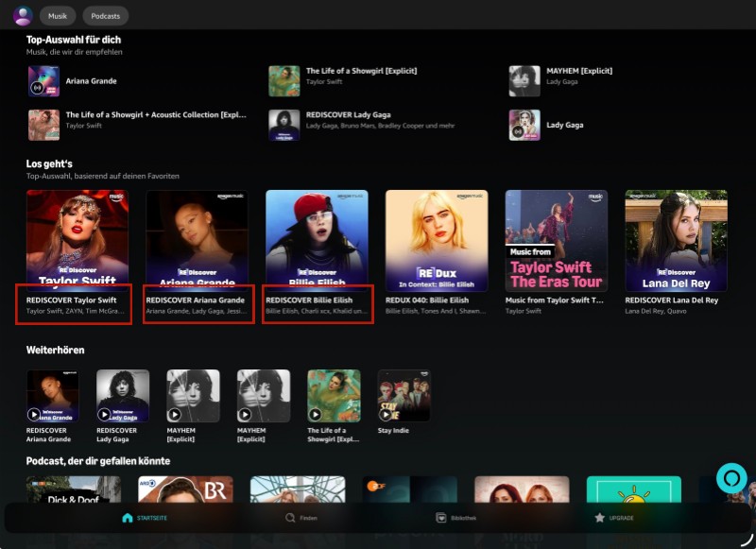Open the REDISCOVER Lady Gaga thumbnail in Top-Auswahl
756x549 pixels.
pos(284,125)
